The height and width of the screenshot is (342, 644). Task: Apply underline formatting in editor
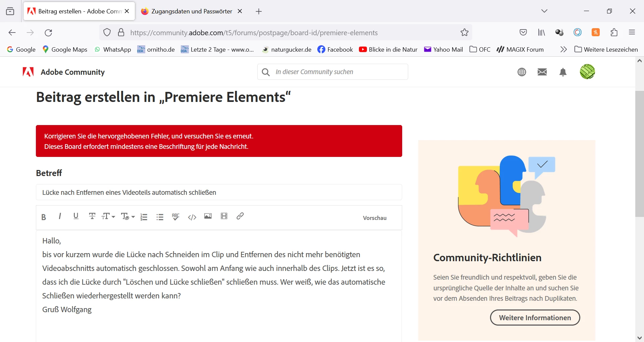[x=76, y=216]
